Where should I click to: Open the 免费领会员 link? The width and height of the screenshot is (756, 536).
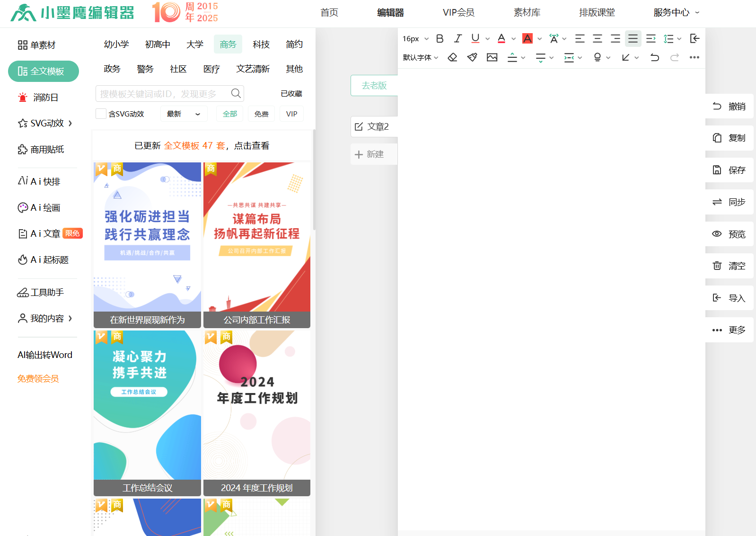(38, 378)
